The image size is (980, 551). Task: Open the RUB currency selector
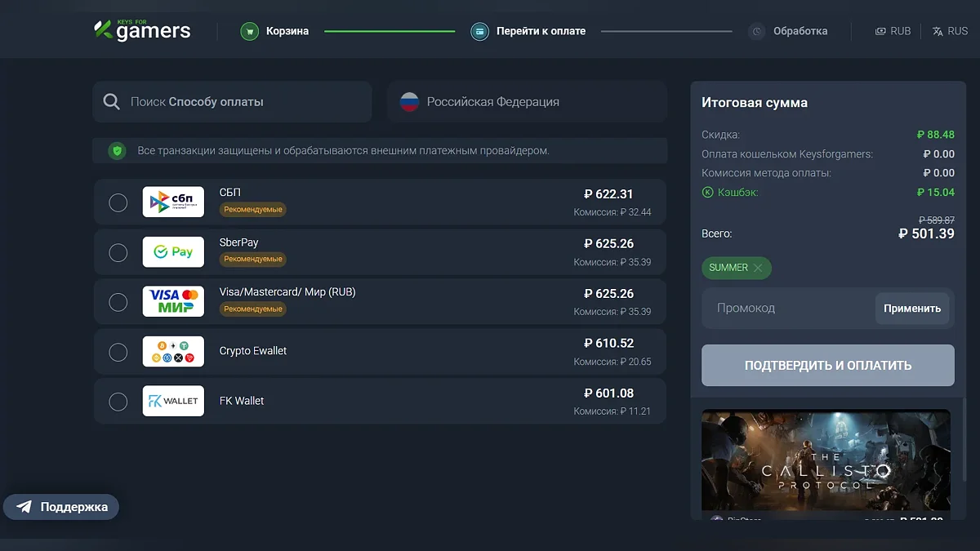[x=893, y=31]
